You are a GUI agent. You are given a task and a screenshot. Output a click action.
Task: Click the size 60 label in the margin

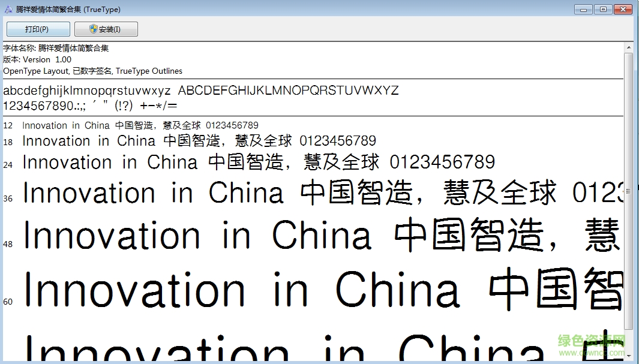point(7,302)
